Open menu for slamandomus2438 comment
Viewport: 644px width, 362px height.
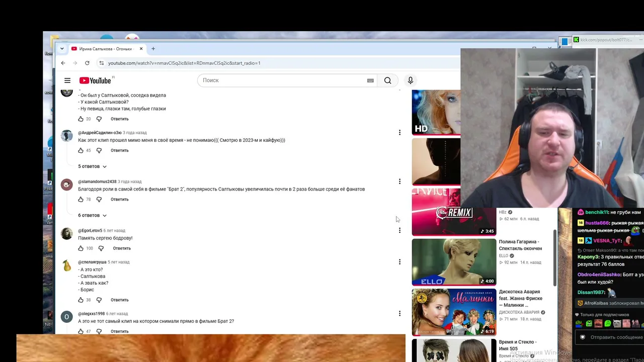(399, 182)
